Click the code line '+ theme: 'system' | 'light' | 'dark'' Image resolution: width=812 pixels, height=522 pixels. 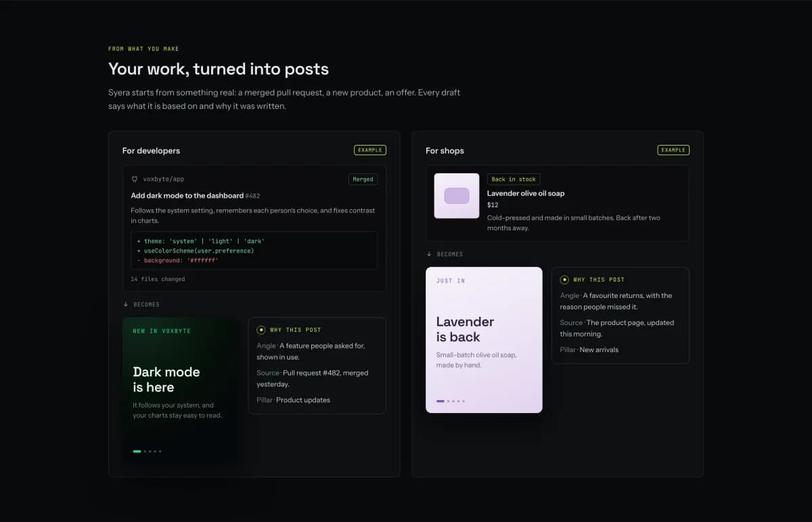pos(200,241)
